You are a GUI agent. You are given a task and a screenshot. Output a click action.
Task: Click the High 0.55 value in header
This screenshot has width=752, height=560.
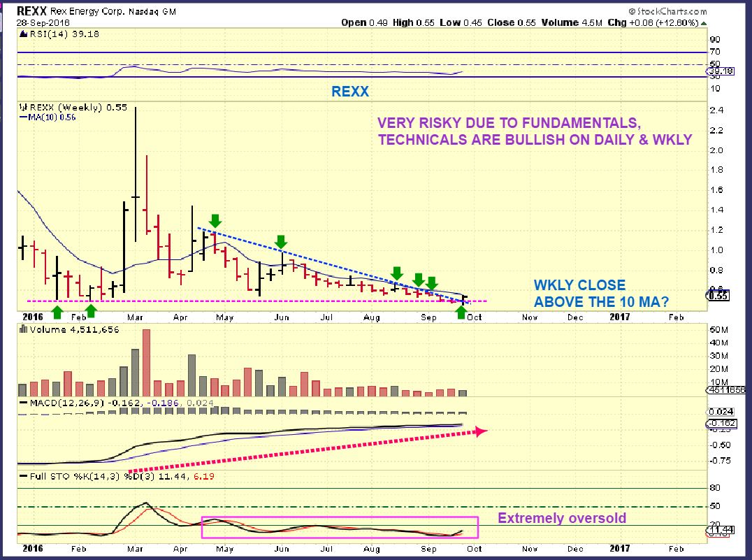(x=414, y=22)
